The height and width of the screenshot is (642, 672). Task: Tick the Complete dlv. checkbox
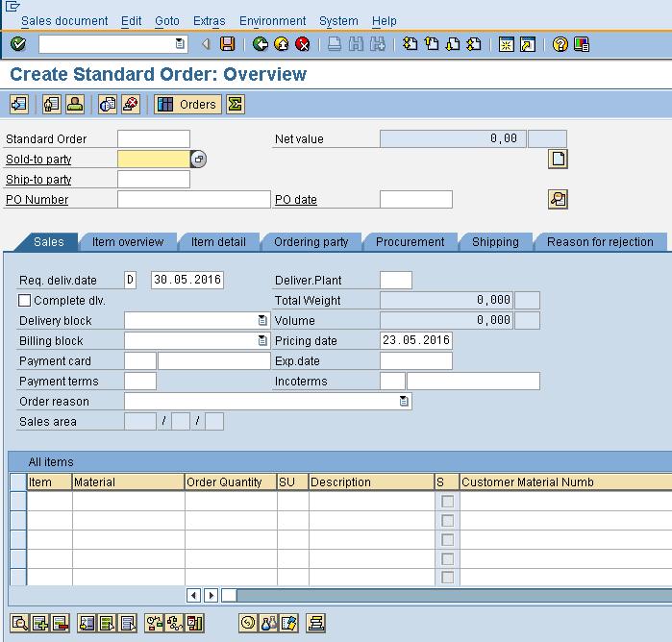(x=24, y=301)
